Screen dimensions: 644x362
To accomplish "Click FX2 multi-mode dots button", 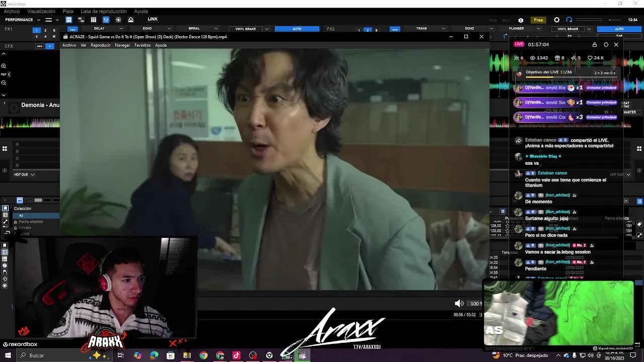I will pyautogui.click(x=394, y=29).
